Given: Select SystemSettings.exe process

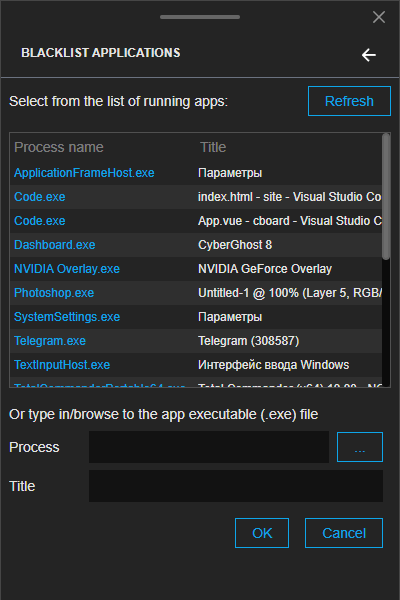Looking at the screenshot, I should point(196,317).
